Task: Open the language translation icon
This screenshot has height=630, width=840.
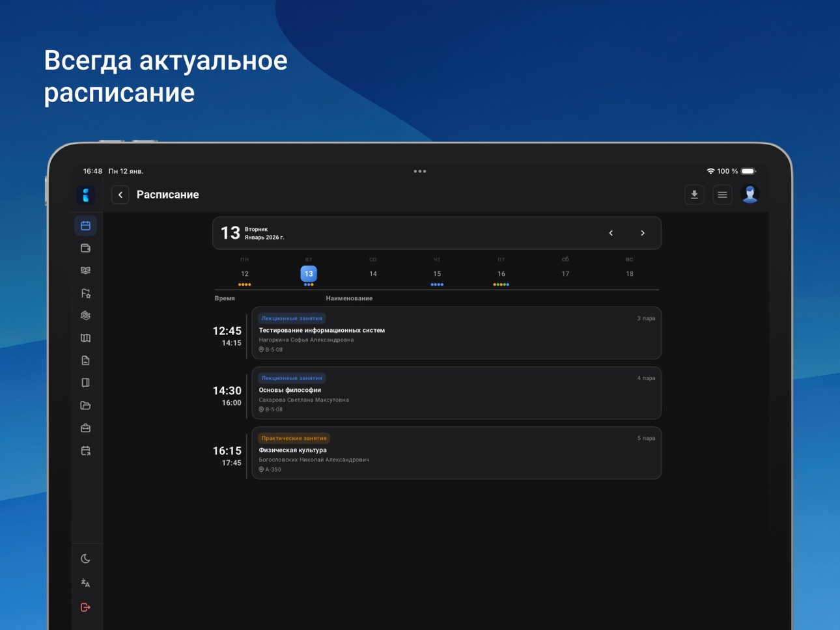Action: coord(85,583)
